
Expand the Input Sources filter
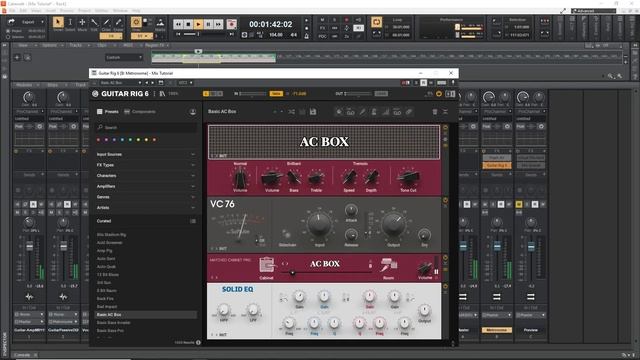tap(145, 154)
